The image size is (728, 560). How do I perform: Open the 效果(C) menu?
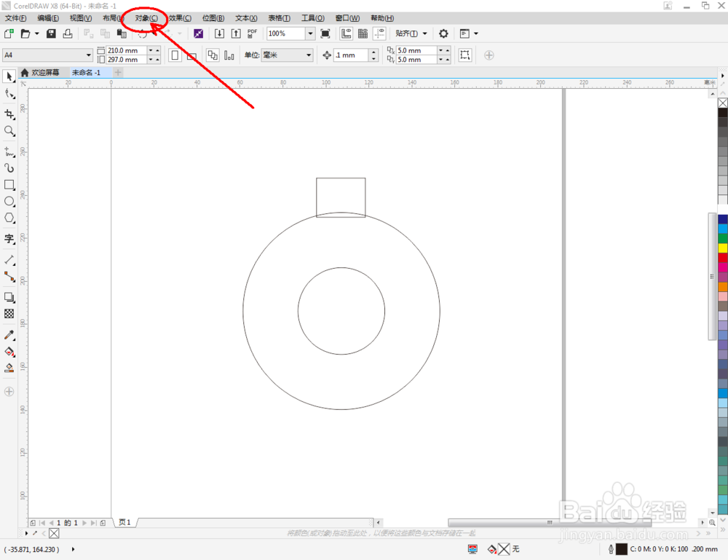[x=180, y=18]
